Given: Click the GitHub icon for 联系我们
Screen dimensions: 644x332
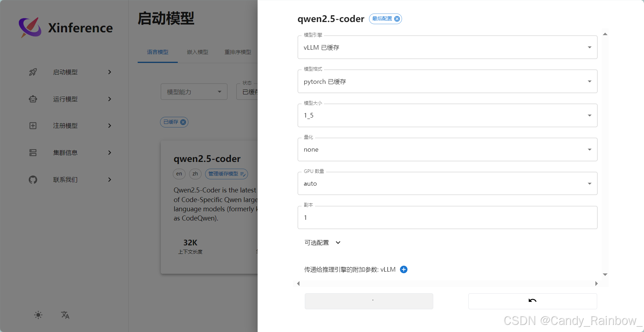Looking at the screenshot, I should click(x=33, y=180).
